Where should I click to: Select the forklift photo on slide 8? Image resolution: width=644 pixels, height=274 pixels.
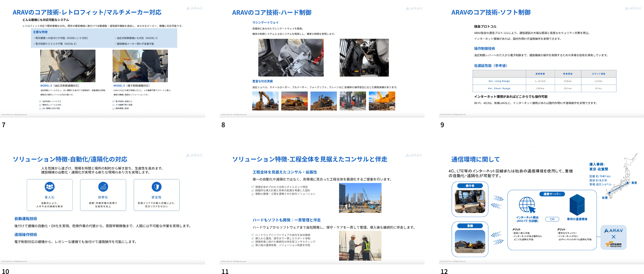(x=352, y=101)
